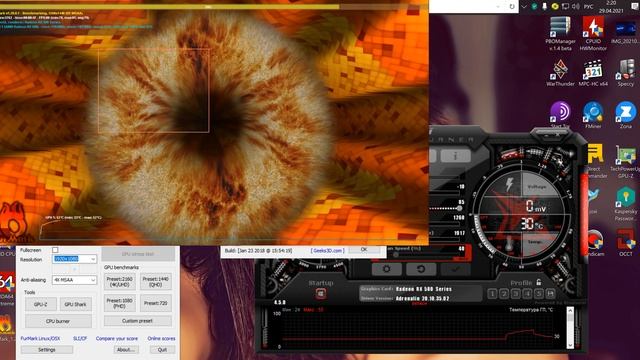The height and width of the screenshot is (360, 640).
Task: Run Preset:2160 (4K/UHD) benchmark
Action: point(120,282)
